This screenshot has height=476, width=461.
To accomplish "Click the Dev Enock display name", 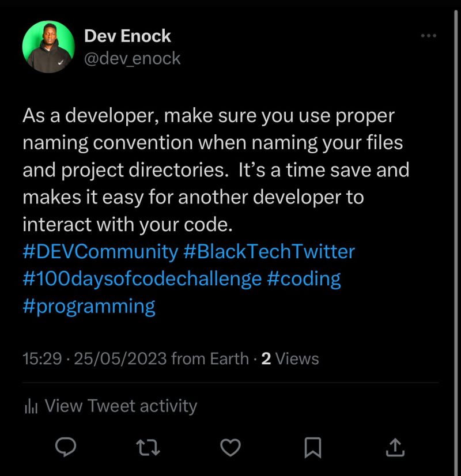I will (127, 36).
